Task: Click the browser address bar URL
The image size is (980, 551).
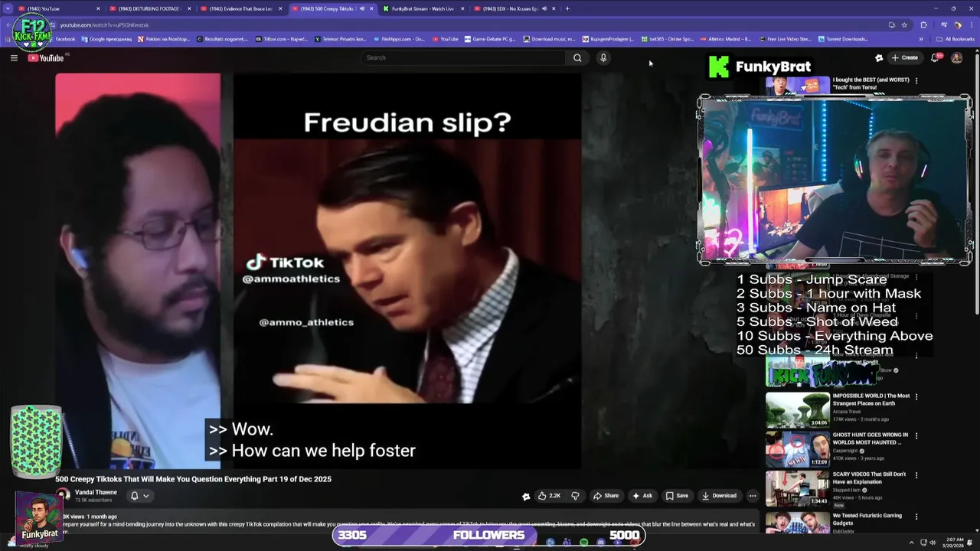Action: click(104, 25)
